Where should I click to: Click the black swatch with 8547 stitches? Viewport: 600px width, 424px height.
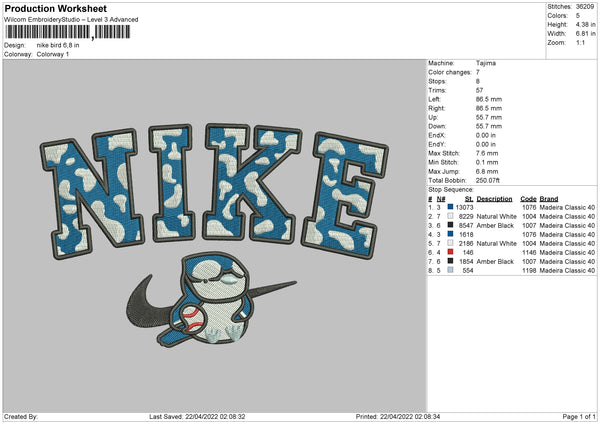[451, 225]
